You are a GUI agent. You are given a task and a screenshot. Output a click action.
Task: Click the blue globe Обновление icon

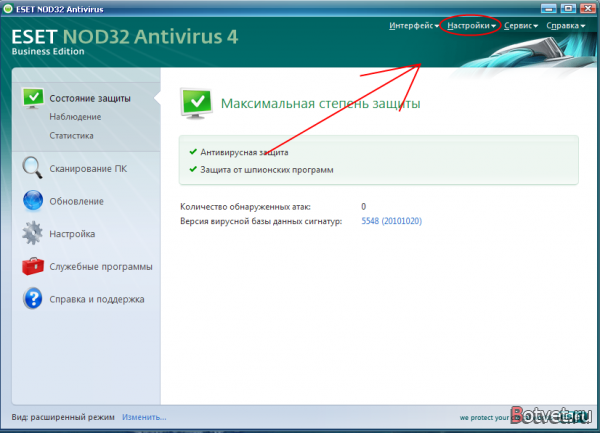coord(33,200)
